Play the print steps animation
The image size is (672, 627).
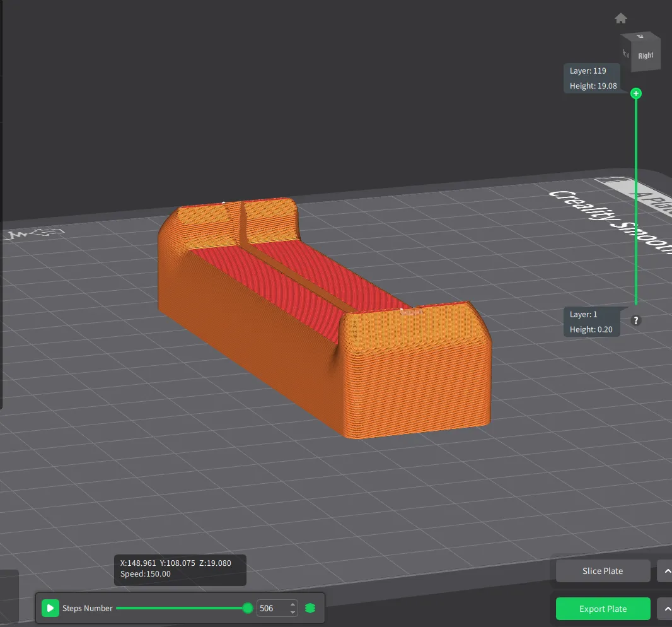pos(50,608)
